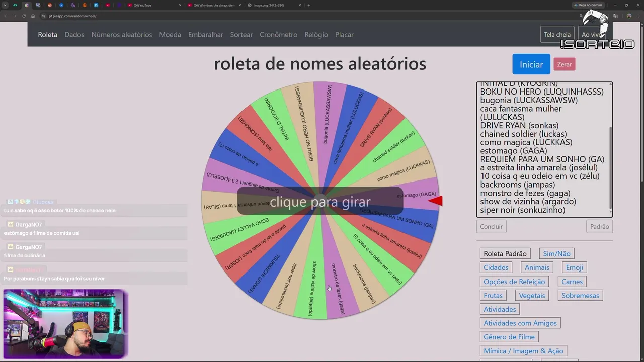The image size is (644, 362).
Task: Open site info icon beside the URL
Action: tap(44, 16)
